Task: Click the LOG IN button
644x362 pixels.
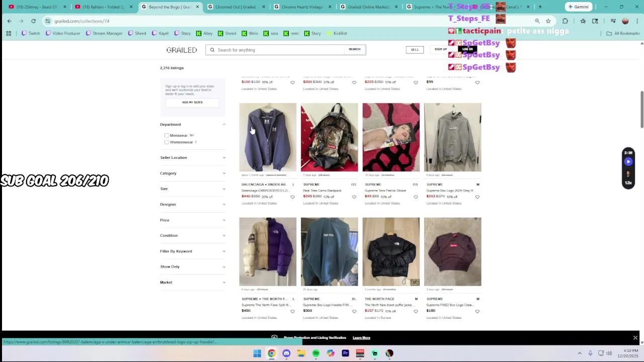Action: 468,49
